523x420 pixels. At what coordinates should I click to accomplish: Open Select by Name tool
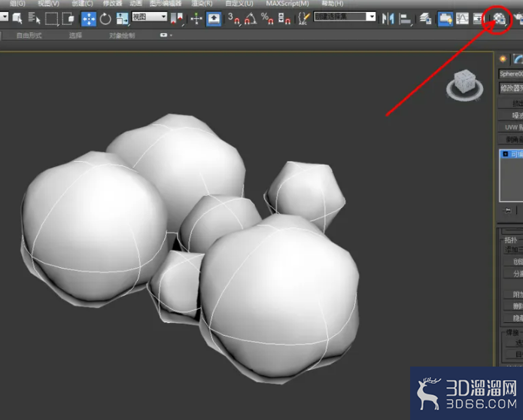tap(35, 18)
